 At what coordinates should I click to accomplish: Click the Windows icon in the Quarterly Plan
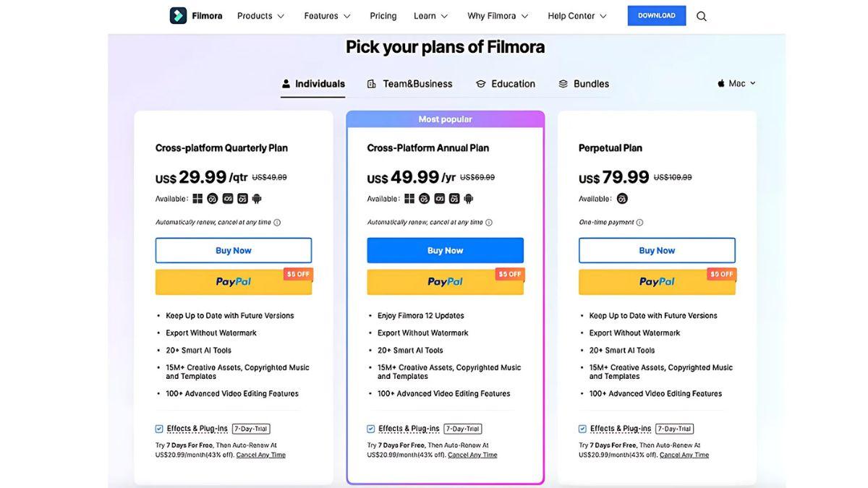pos(197,199)
